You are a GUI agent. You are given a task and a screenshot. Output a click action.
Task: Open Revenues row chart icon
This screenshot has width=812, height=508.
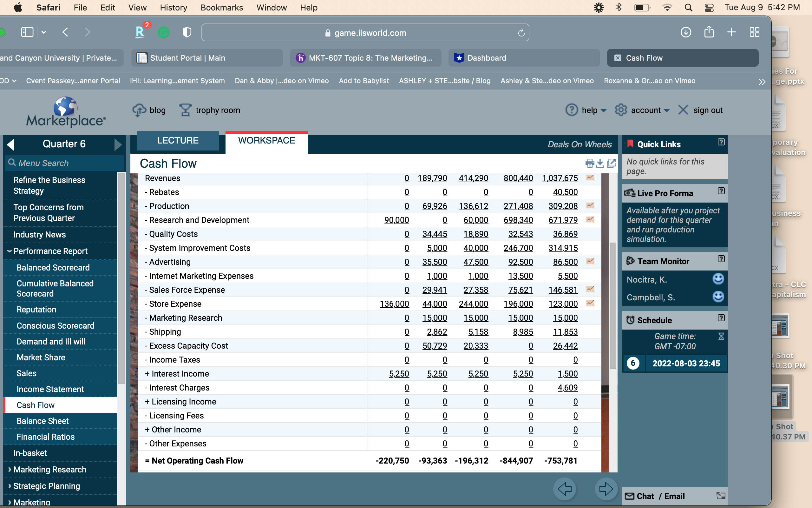(x=590, y=178)
